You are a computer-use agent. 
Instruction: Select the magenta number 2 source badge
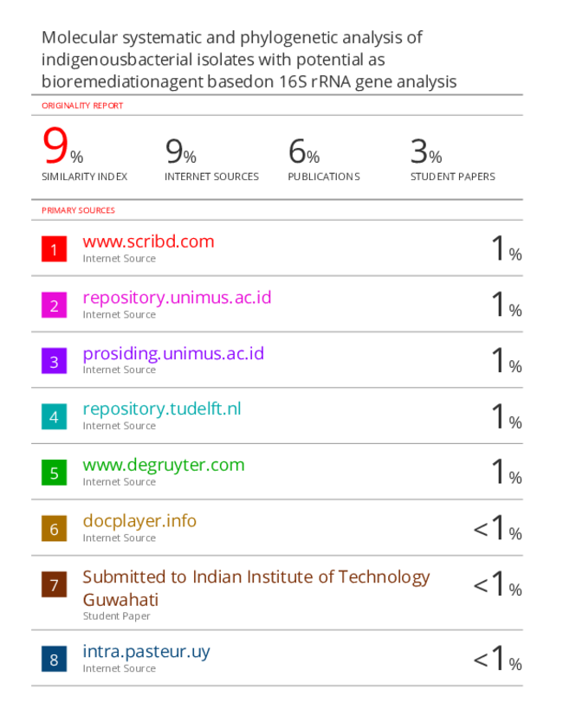click(x=54, y=305)
